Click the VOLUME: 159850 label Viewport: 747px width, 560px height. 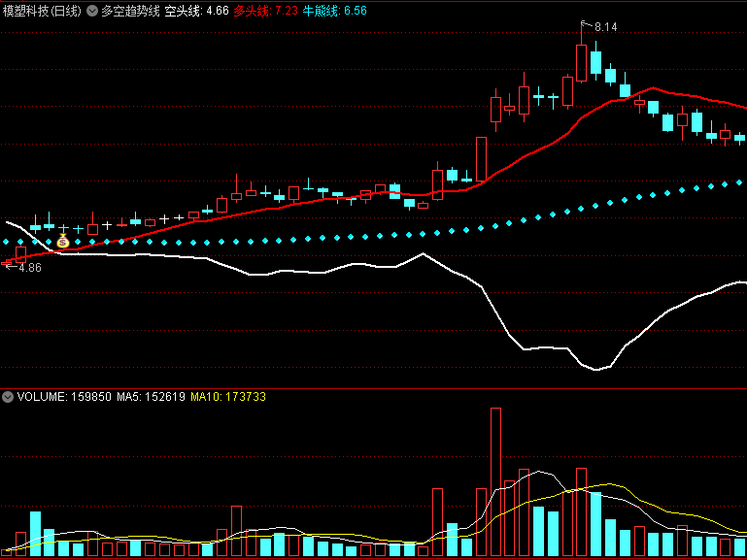(x=64, y=397)
